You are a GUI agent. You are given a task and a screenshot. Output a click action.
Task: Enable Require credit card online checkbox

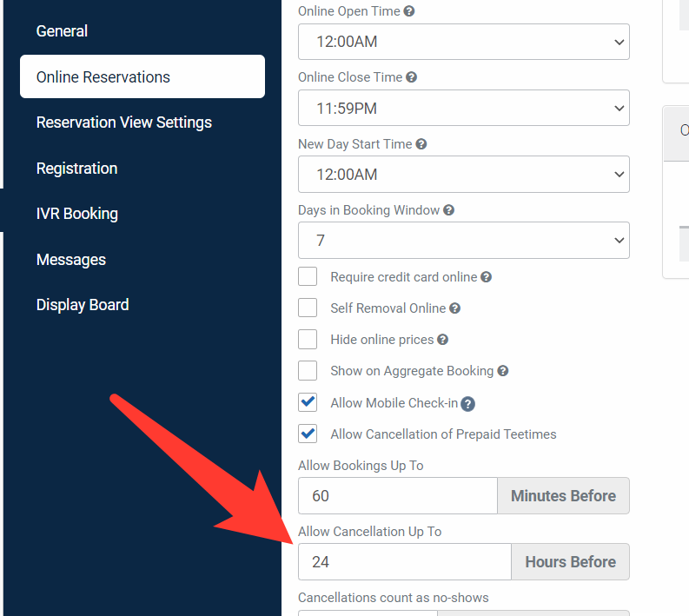click(x=308, y=277)
